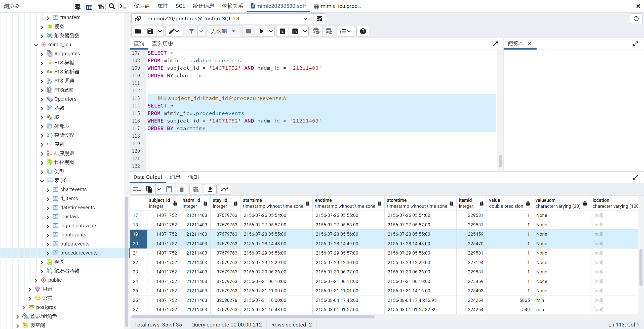Image resolution: width=644 pixels, height=329 pixels.
Task: Open the mimic_icu.proc... tab
Action: [x=338, y=6]
